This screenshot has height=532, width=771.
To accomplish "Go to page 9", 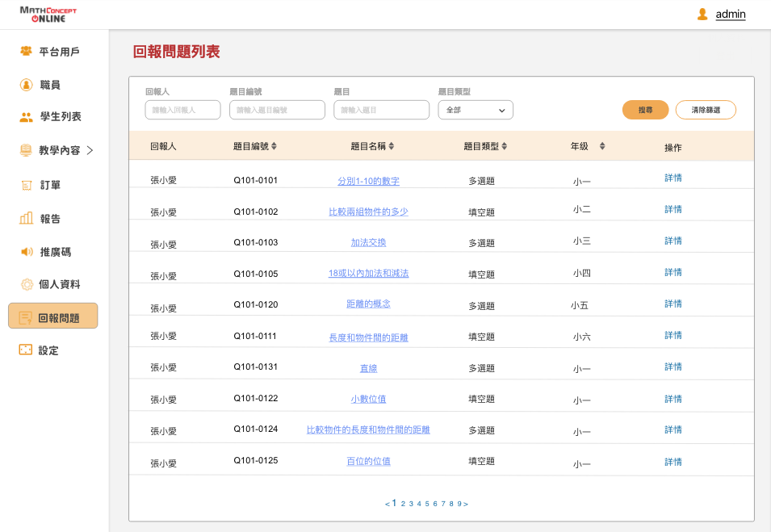I will point(459,504).
